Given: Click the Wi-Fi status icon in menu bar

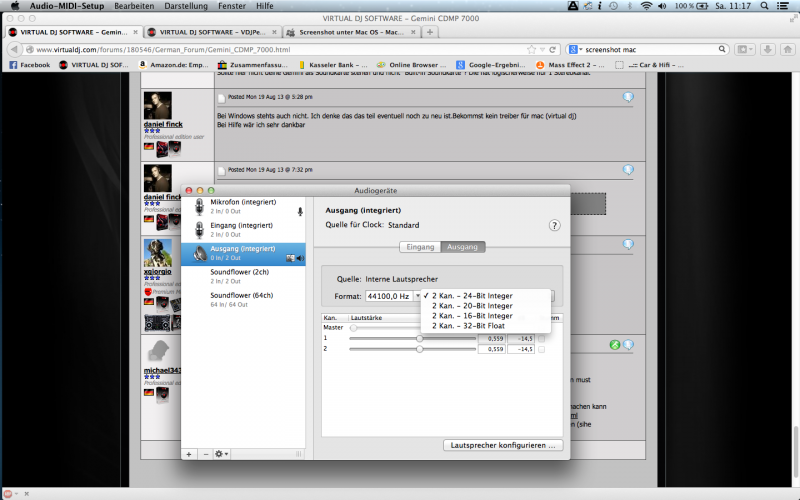Looking at the screenshot, I should pos(646,6).
